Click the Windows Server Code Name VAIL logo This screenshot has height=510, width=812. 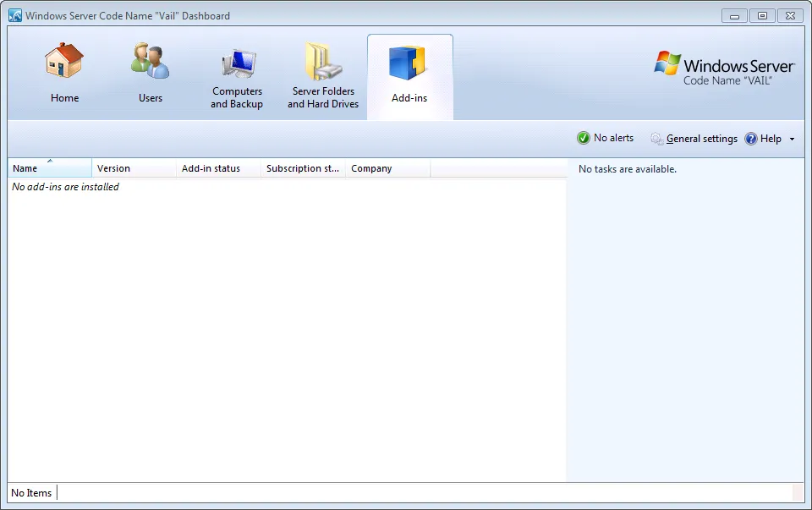click(x=725, y=68)
